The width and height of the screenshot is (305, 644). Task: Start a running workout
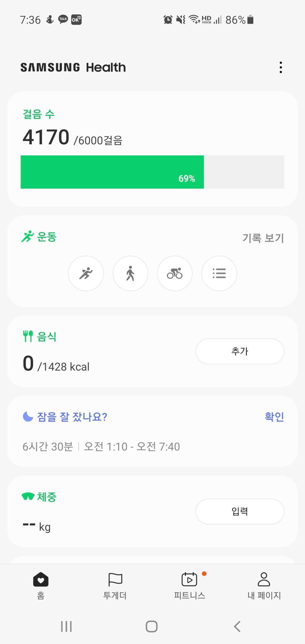pos(86,273)
